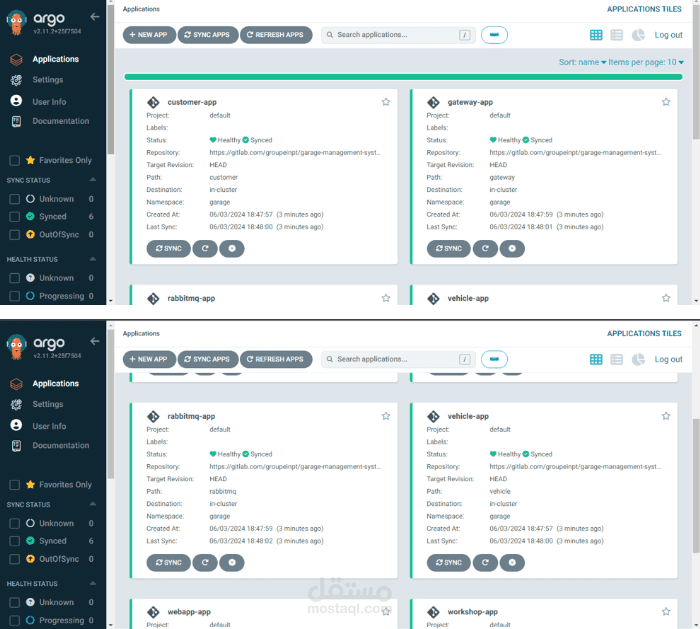700x629 pixels.
Task: Favorite customer-app with its star icon
Action: pos(386,102)
